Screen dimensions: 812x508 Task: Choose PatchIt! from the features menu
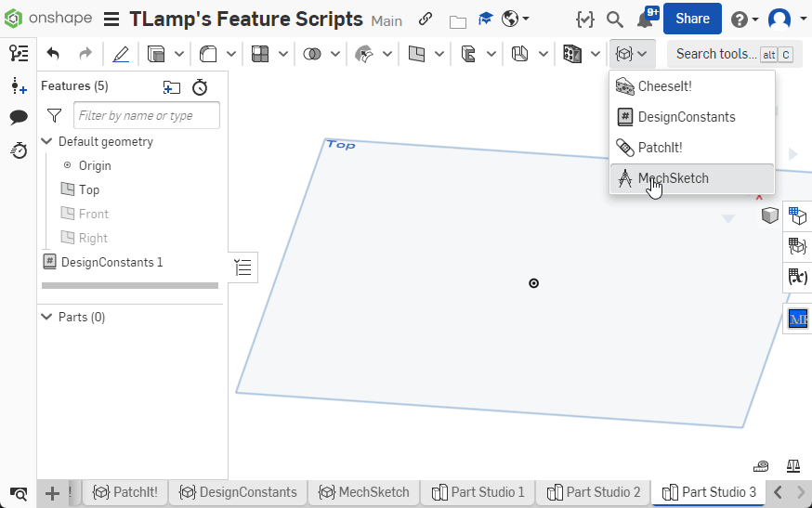tap(692, 148)
